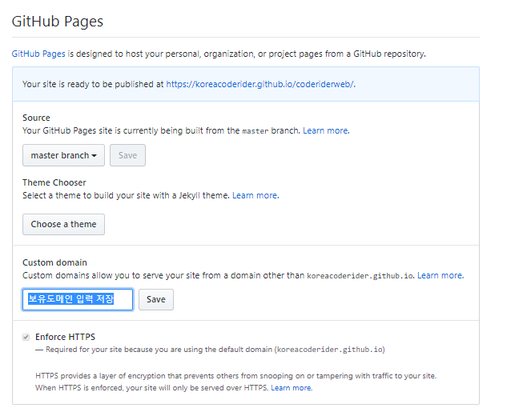519x420 pixels.
Task: Toggle the Enforce HTTPS checkbox
Action: pyautogui.click(x=26, y=337)
